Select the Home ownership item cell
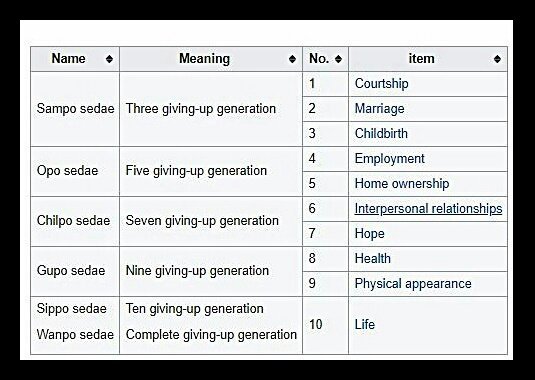Screen dimensions: 535x380 pos(428,184)
